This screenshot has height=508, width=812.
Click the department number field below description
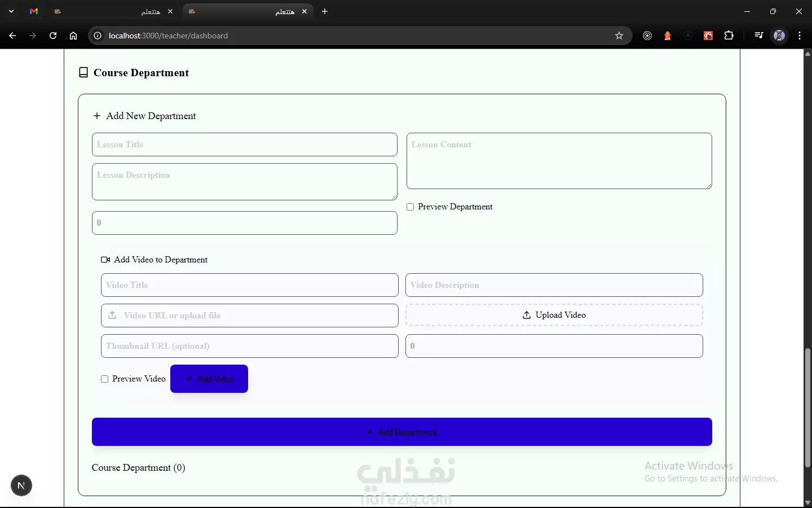tap(245, 223)
